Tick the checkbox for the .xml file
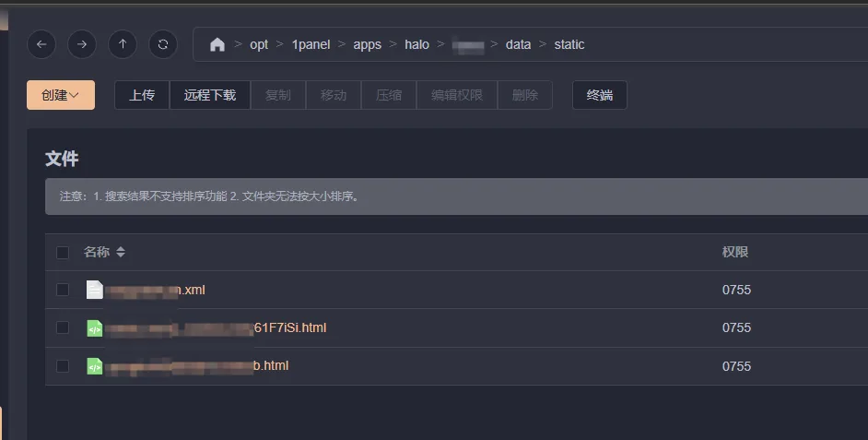868x440 pixels. click(63, 290)
